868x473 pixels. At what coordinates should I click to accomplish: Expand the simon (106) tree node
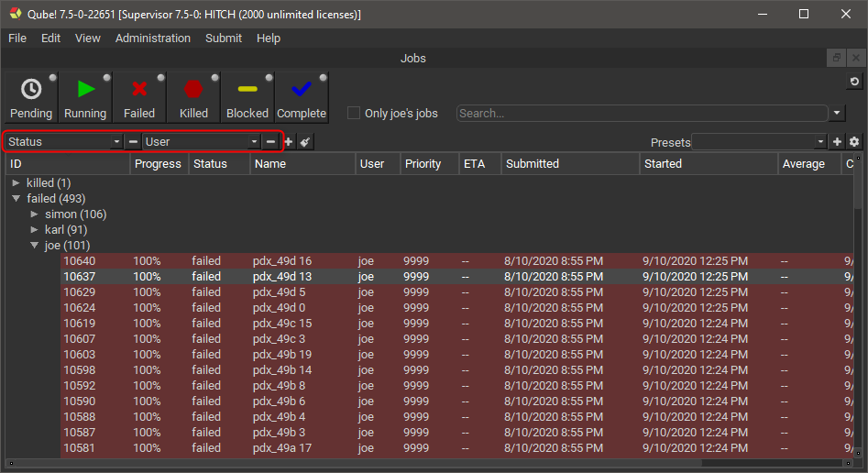pyautogui.click(x=34, y=214)
